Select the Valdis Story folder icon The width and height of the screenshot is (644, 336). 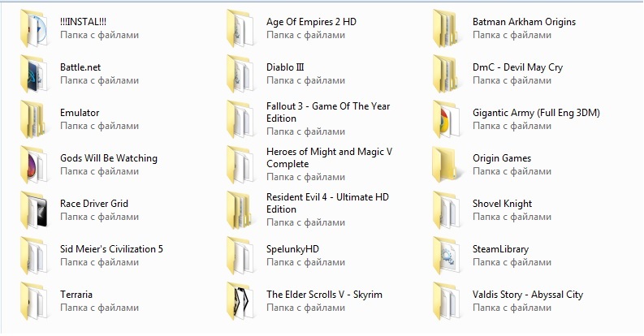(x=447, y=302)
